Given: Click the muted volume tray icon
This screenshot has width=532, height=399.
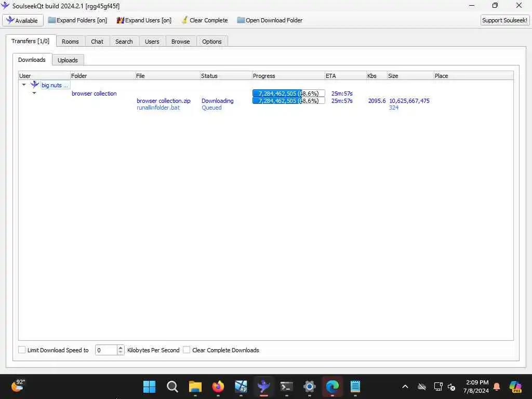Looking at the screenshot, I should pyautogui.click(x=451, y=387).
